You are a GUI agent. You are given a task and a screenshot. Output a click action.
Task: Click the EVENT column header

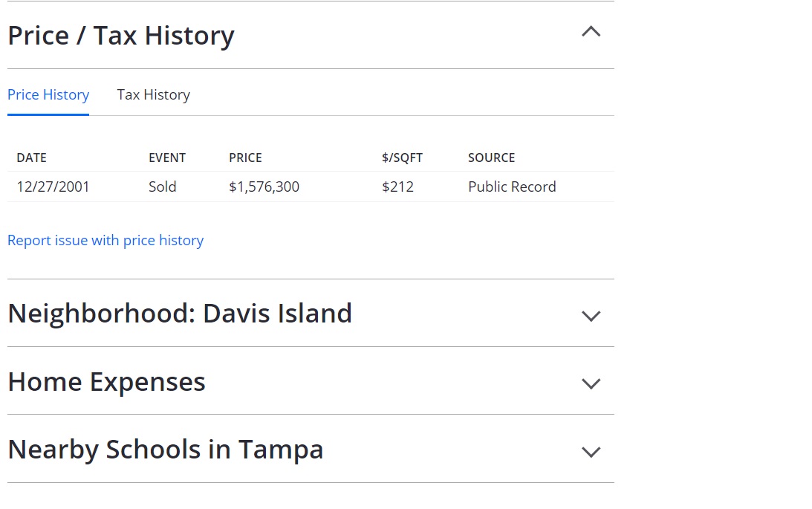tap(166, 158)
